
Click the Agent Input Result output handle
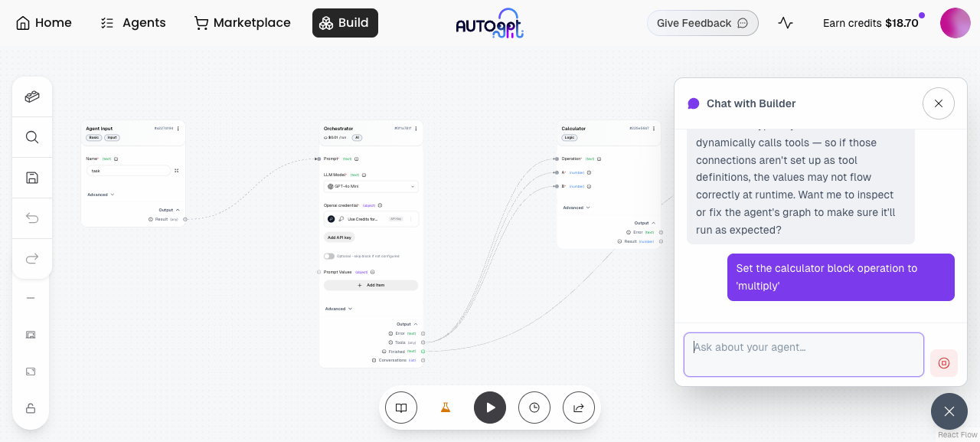point(185,219)
